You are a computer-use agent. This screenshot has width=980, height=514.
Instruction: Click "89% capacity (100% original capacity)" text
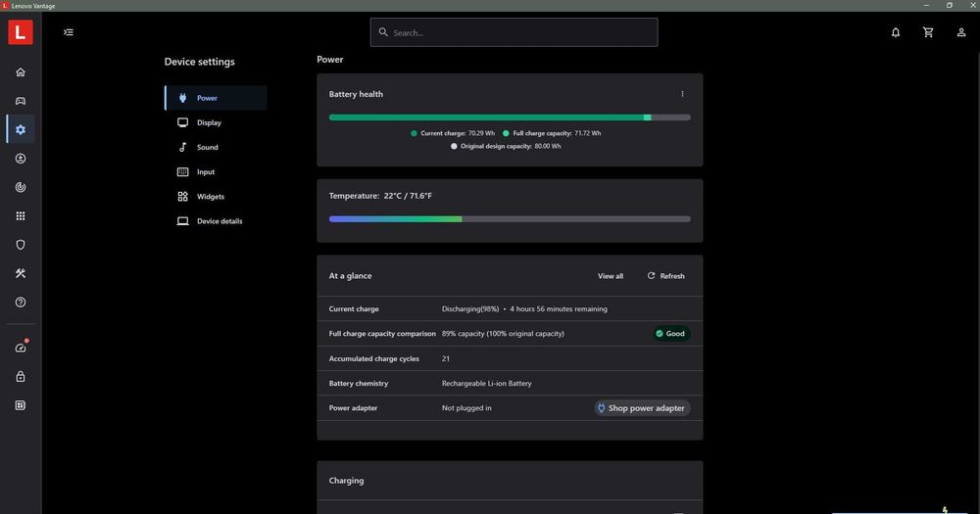pyautogui.click(x=503, y=334)
